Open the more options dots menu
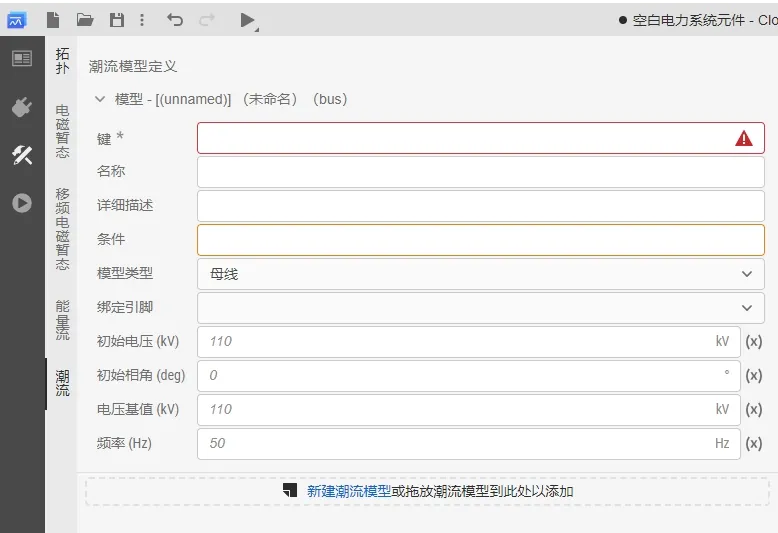 click(142, 20)
